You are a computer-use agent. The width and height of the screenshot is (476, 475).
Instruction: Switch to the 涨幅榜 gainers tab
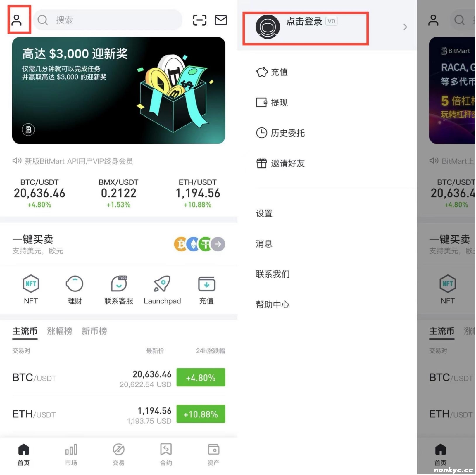click(59, 331)
